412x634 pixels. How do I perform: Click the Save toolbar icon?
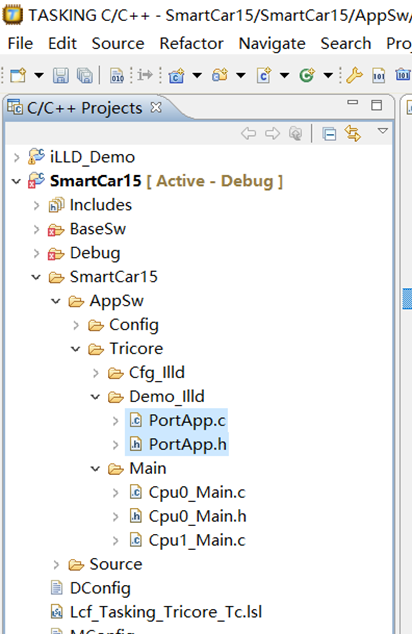[x=61, y=75]
